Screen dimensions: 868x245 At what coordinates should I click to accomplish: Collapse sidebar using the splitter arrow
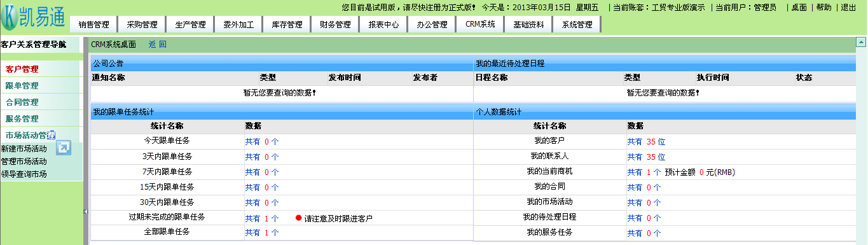point(85,211)
